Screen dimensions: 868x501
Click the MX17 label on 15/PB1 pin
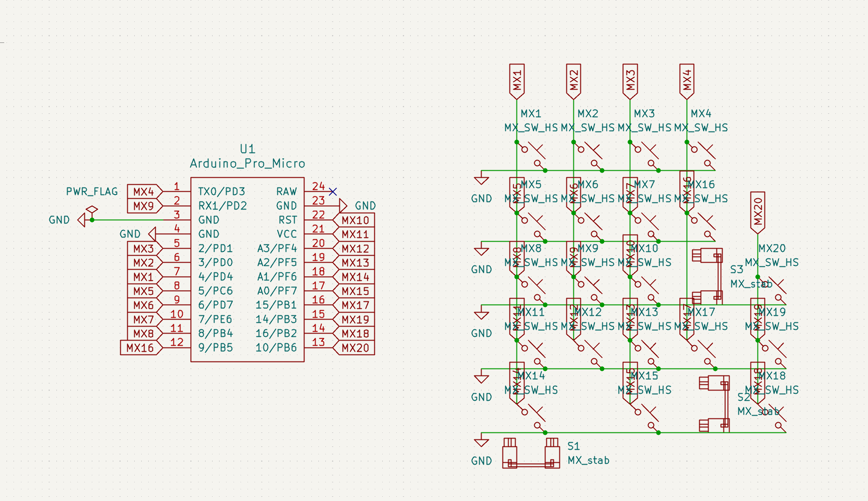pos(355,306)
